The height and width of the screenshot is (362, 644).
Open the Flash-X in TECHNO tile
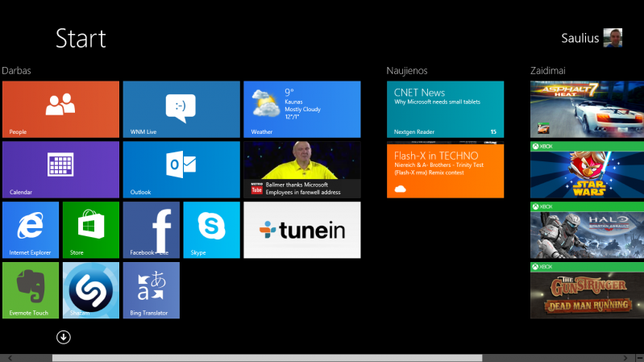coord(445,170)
